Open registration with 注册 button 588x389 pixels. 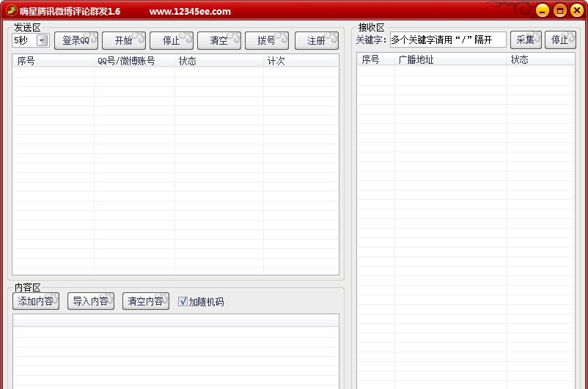click(x=317, y=40)
